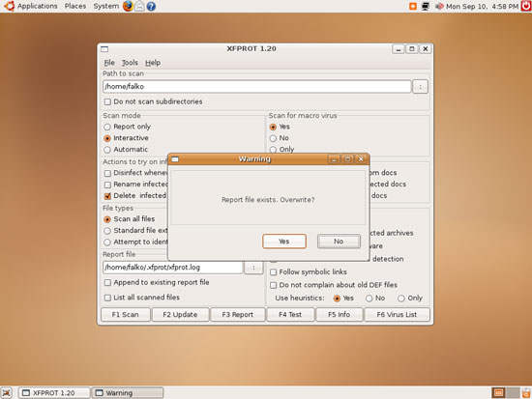Click the trash icon in the bottom panel
The image size is (532, 399).
526,392
